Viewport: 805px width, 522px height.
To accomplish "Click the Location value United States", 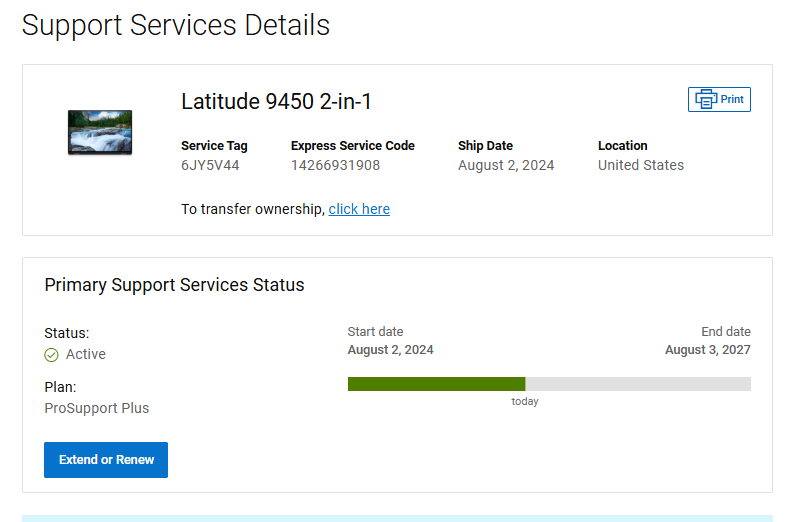I will tap(641, 165).
